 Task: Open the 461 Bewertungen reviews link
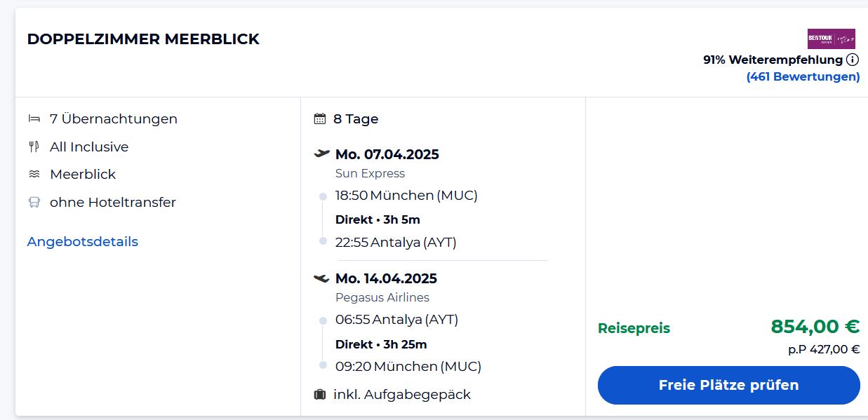click(803, 76)
